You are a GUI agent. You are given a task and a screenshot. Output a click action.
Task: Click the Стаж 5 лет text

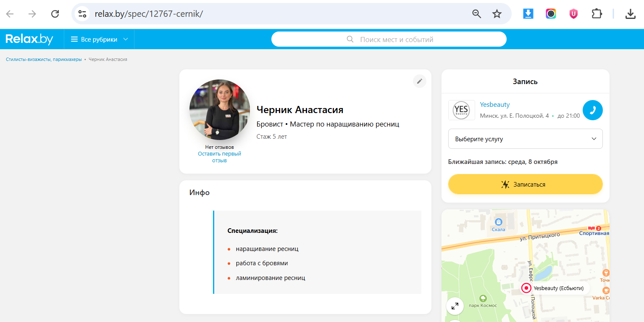[x=272, y=137]
